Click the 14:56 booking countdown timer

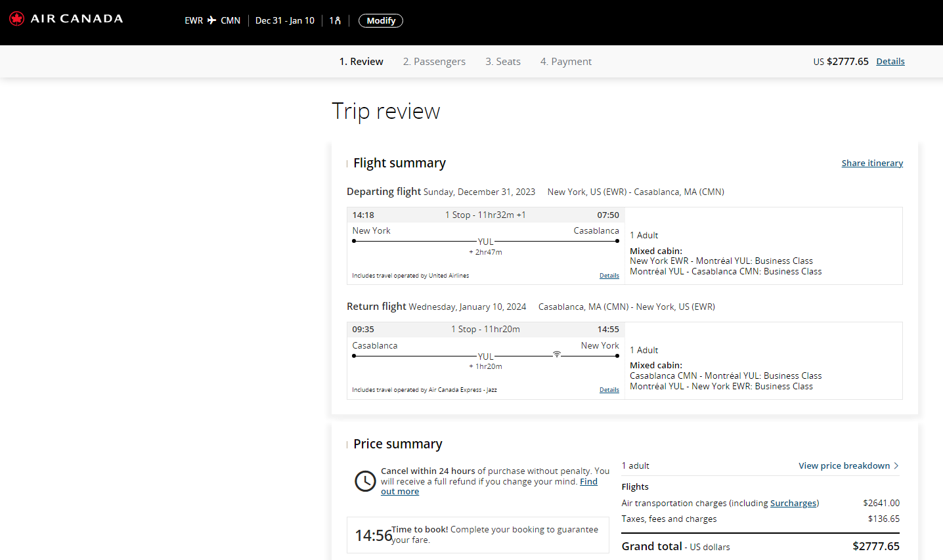click(373, 536)
